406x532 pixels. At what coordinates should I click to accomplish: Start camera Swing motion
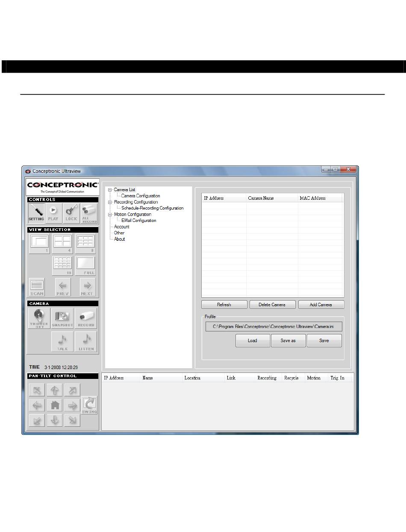pyautogui.click(x=89, y=405)
